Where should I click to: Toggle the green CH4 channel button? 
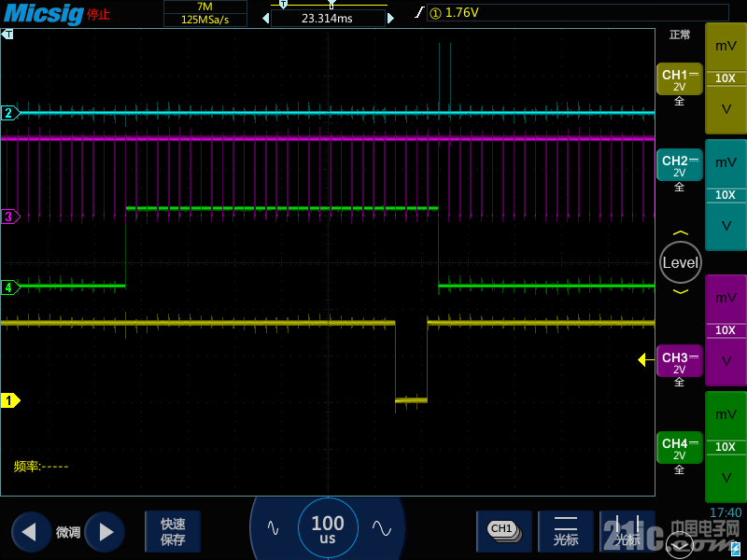click(680, 447)
